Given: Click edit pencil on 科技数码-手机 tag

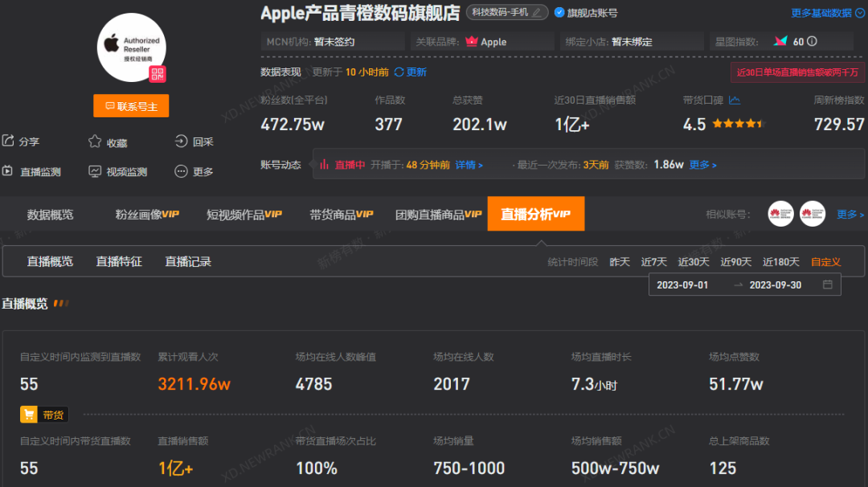Looking at the screenshot, I should pos(536,12).
